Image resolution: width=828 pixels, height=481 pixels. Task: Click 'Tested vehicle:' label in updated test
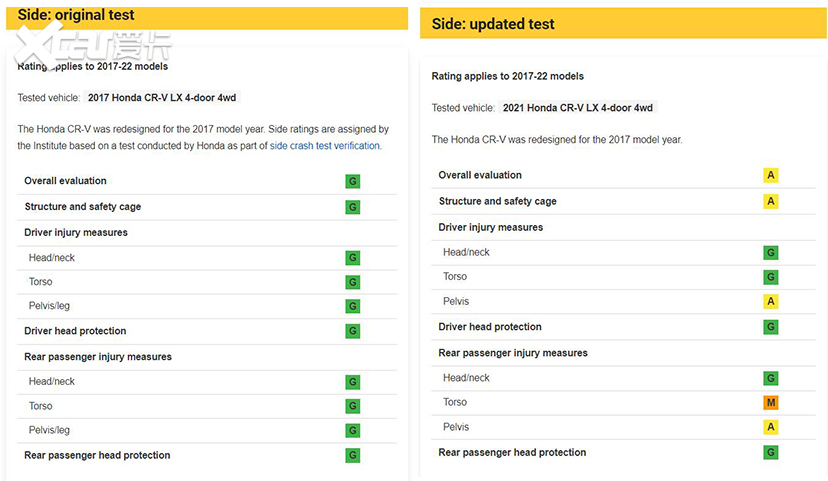(463, 108)
